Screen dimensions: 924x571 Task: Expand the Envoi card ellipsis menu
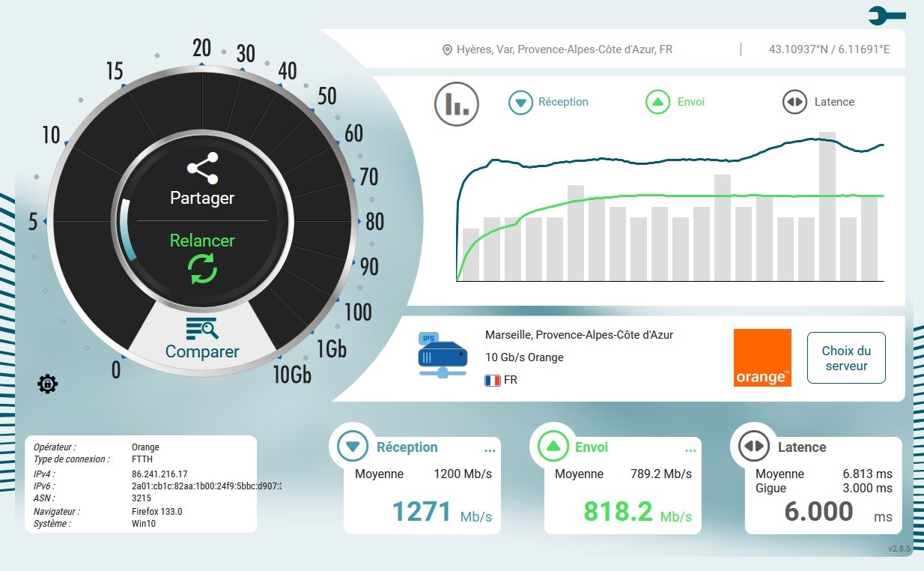[690, 451]
